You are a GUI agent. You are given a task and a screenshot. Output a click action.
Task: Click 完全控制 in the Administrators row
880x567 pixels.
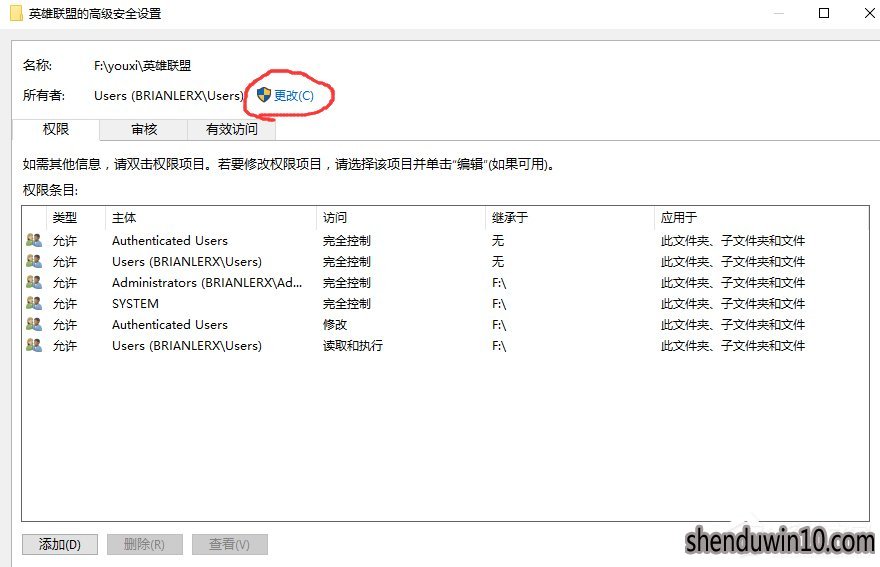tap(347, 283)
